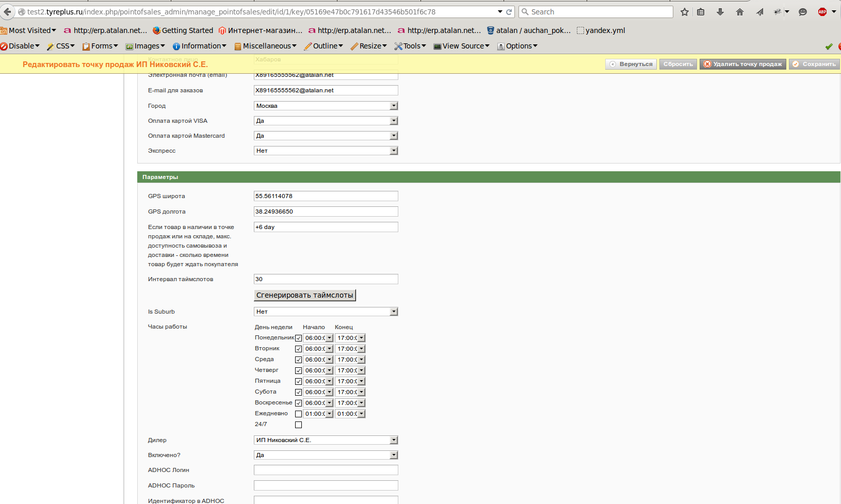Open the chat smiley icon in toolbar
This screenshot has width=841, height=504.
point(803,12)
